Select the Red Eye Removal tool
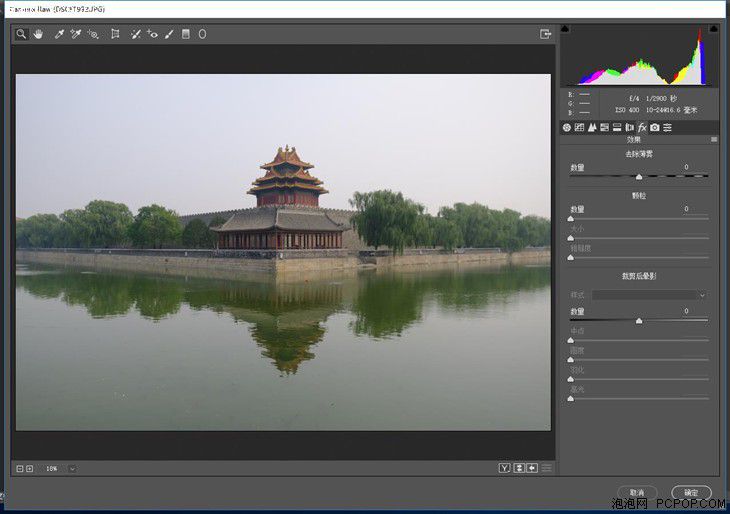730x514 pixels. (x=152, y=34)
